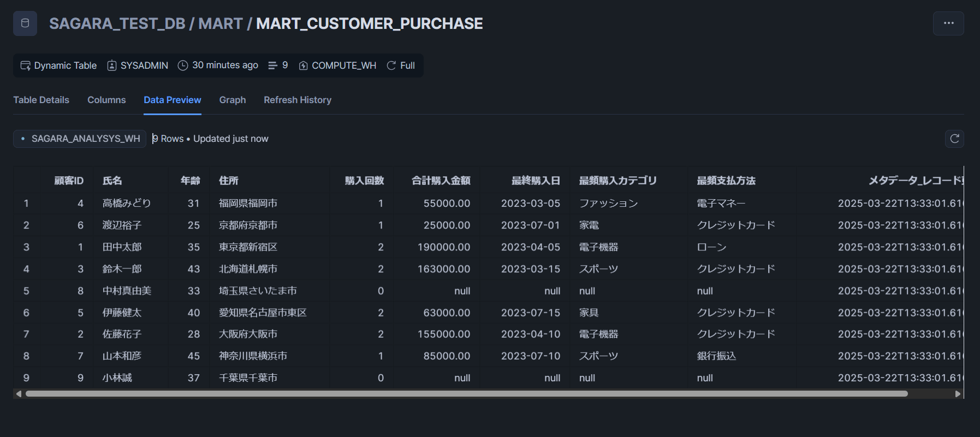Open the Table Details tab
980x437 pixels.
click(x=41, y=100)
